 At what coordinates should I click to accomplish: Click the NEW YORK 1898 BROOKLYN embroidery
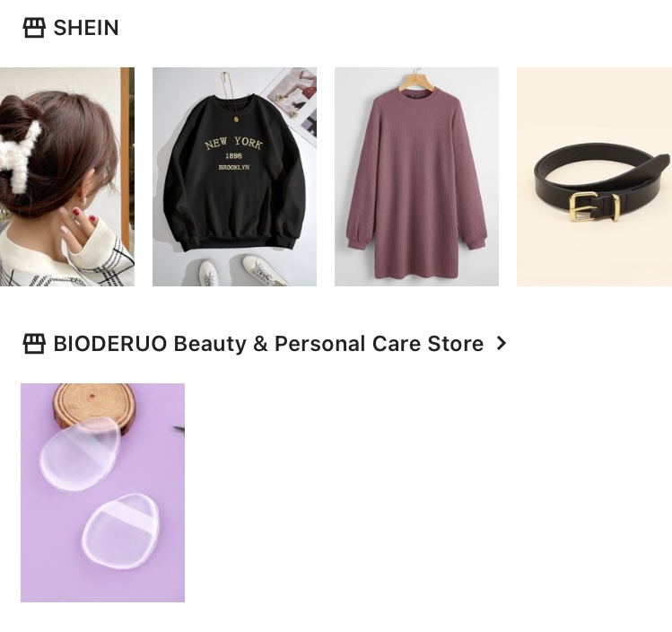coord(234,154)
